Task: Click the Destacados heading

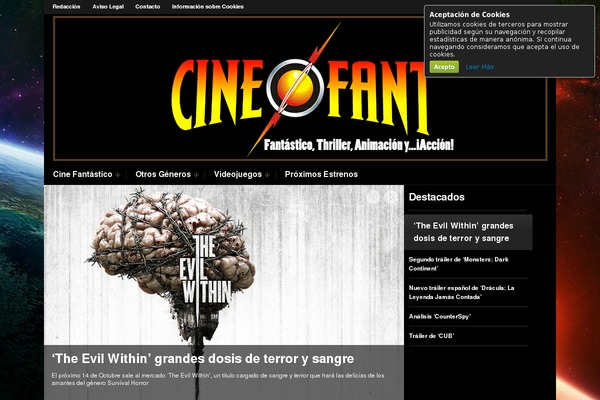Action: 437,197
